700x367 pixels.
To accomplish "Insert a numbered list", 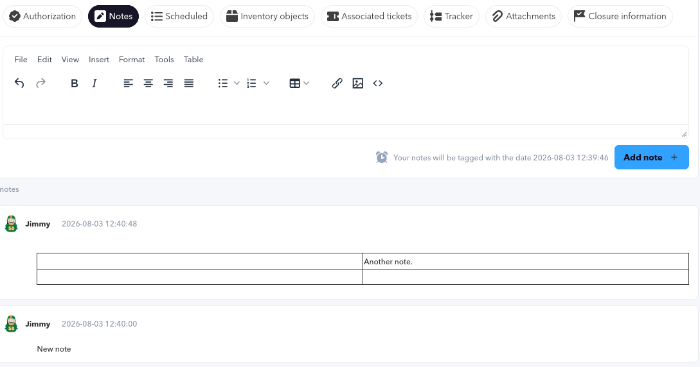I will (x=252, y=83).
